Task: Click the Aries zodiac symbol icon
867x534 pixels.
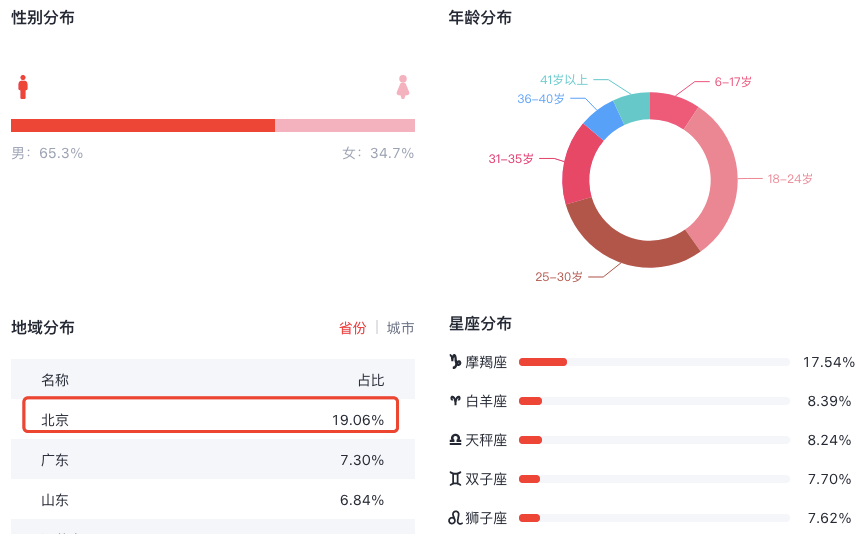Action: (455, 401)
